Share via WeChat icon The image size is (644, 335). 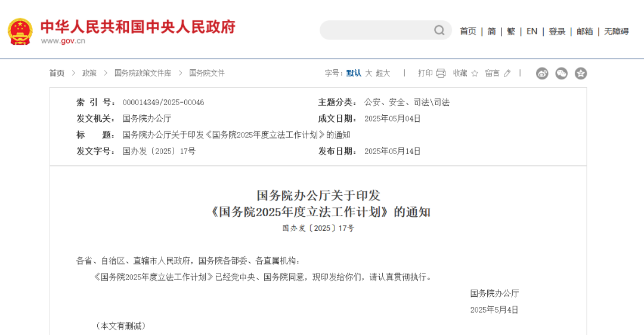tap(562, 73)
